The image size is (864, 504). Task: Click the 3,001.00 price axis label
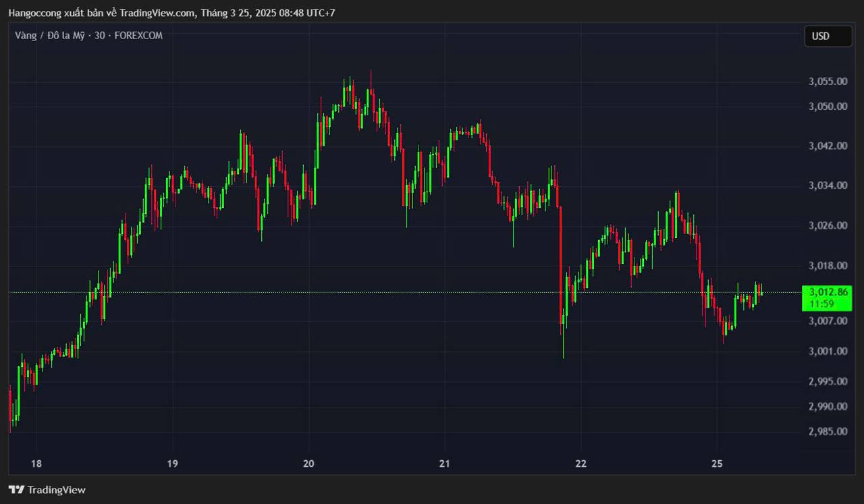pos(828,351)
